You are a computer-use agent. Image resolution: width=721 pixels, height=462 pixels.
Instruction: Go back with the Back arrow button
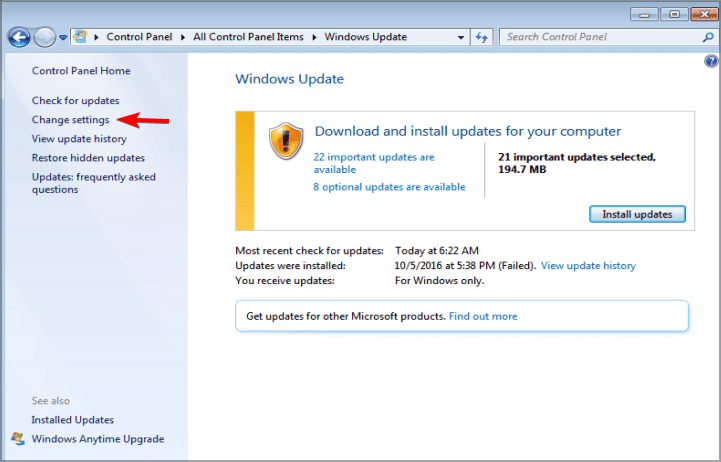pyautogui.click(x=19, y=37)
